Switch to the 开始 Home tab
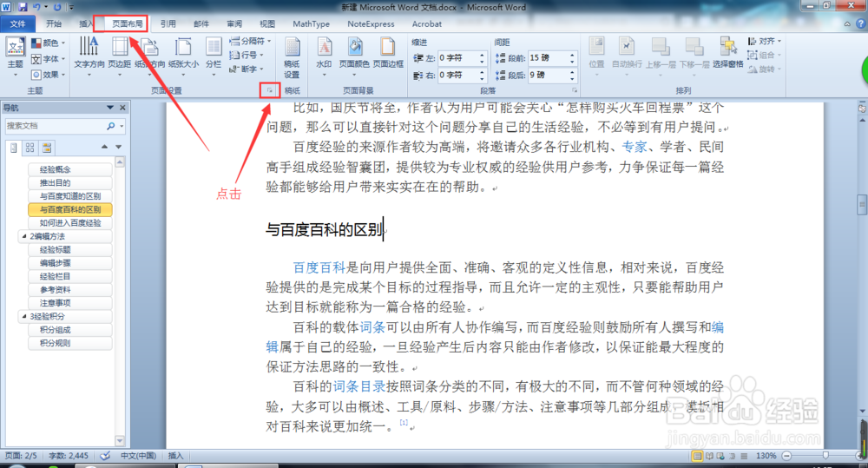The width and height of the screenshot is (868, 468). point(54,23)
